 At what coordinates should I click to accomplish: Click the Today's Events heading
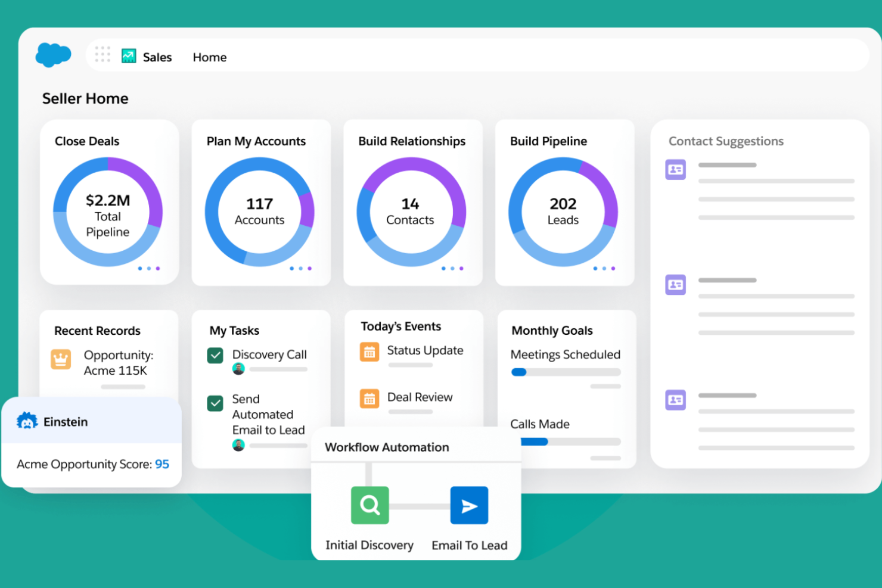point(401,326)
